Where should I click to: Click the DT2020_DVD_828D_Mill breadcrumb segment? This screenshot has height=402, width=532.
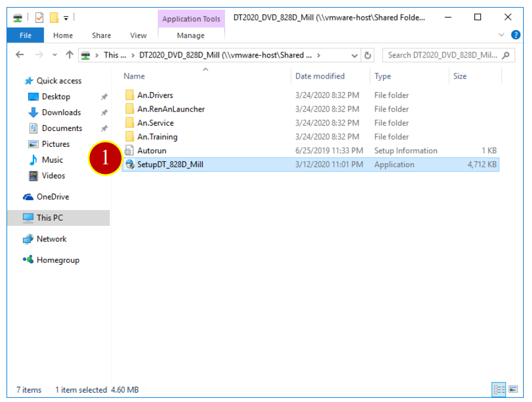click(x=225, y=55)
